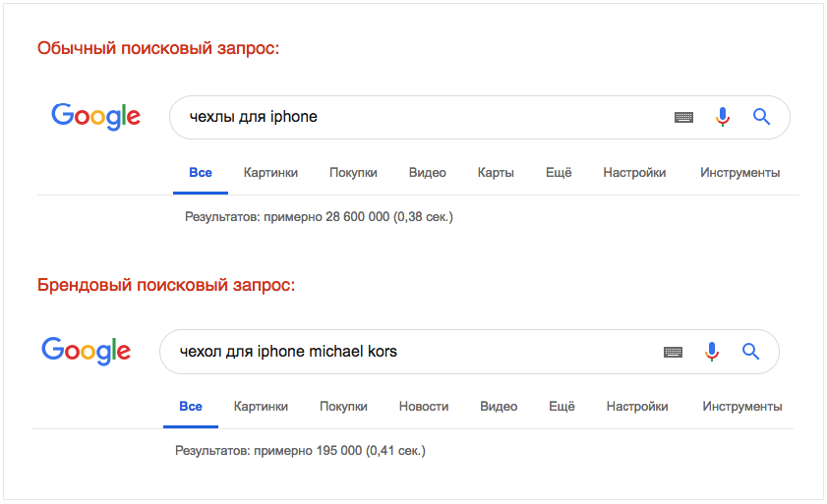Click the 'чехлы для iphone' search field
This screenshot has width=827, height=504.
(422, 117)
